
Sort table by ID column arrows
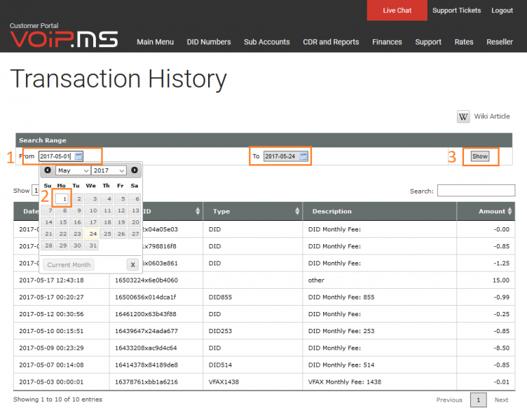point(198,211)
